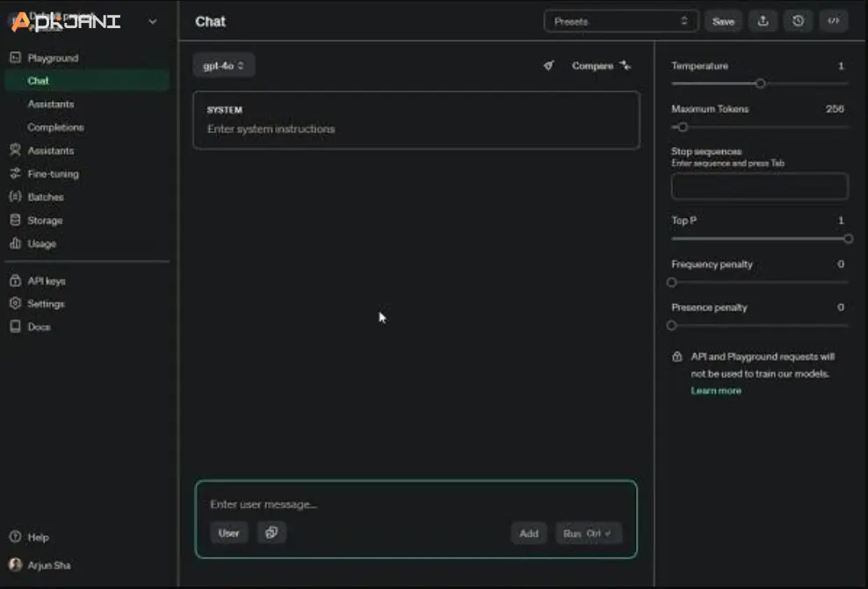Open Help at the sidebar bottom
Image resolution: width=868 pixels, height=589 pixels.
click(38, 537)
